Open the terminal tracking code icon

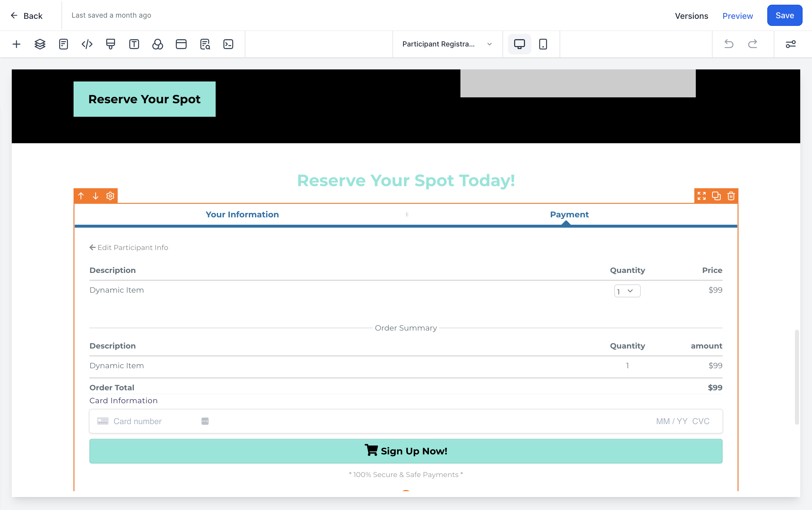click(x=228, y=44)
